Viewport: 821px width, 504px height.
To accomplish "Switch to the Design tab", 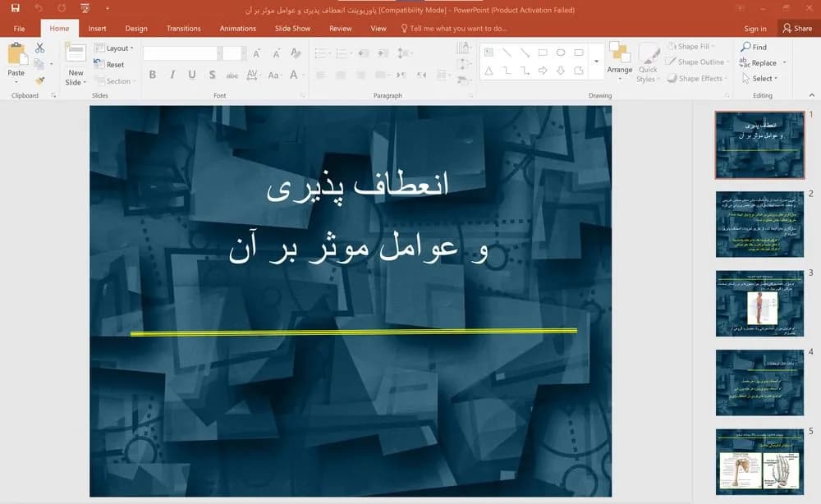I will (136, 28).
